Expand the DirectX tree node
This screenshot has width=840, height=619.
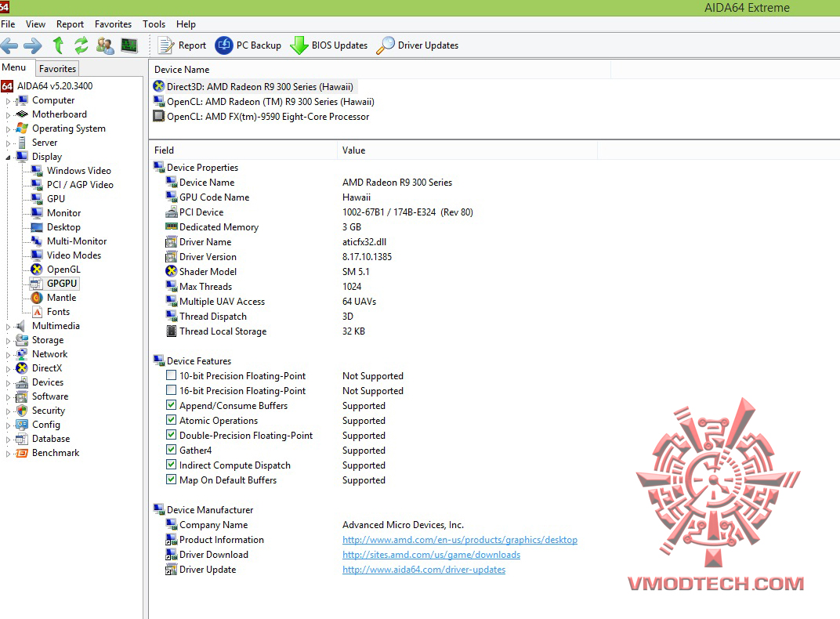[x=8, y=368]
